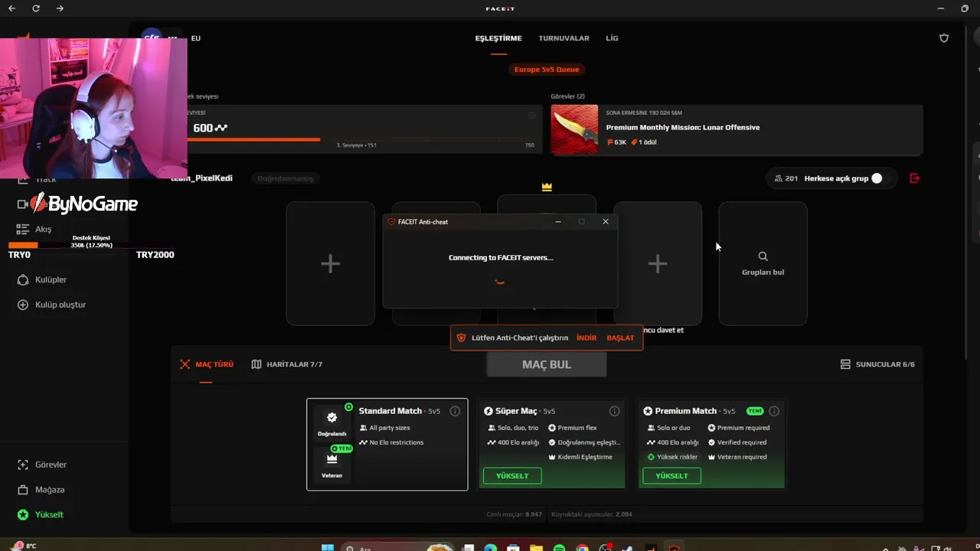Click the crown icon above the party slot
This screenshot has height=551, width=980.
coord(547,187)
